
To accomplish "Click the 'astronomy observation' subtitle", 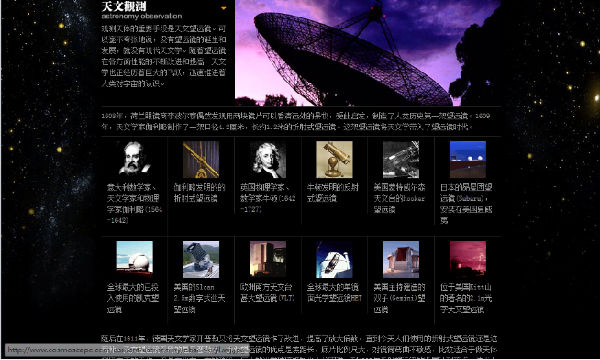I will pos(142,16).
